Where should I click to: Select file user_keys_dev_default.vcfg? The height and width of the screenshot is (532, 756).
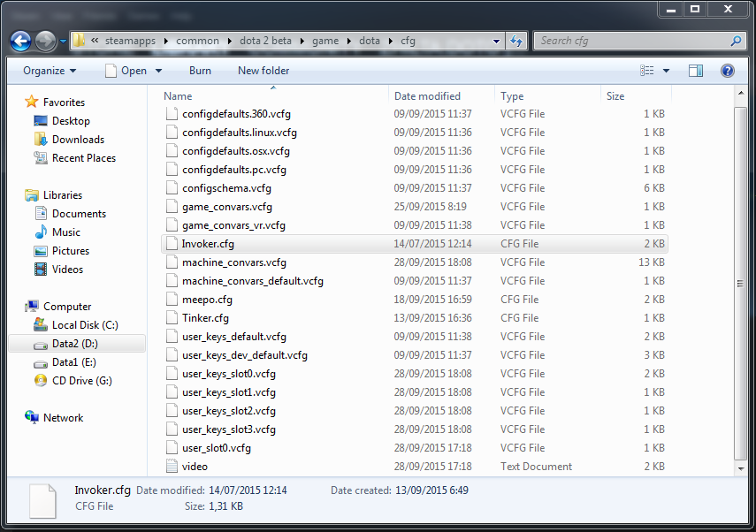[244, 355]
